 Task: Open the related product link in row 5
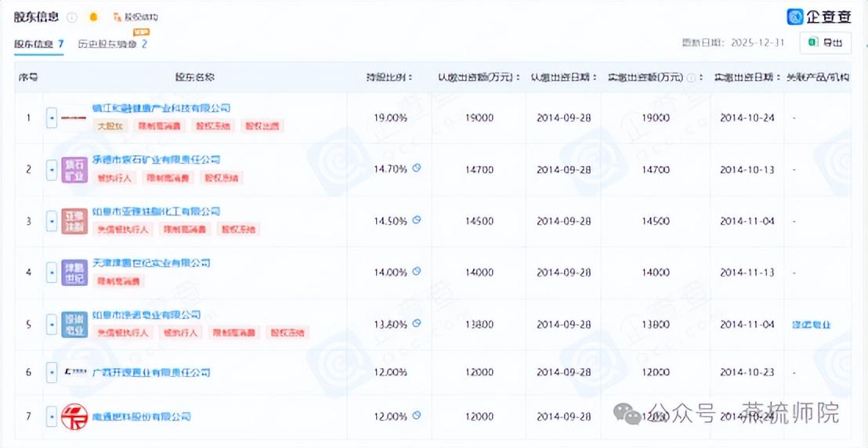(812, 324)
